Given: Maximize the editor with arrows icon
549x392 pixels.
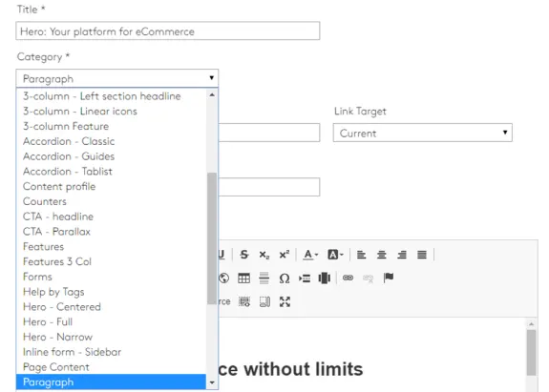Looking at the screenshot, I should (285, 301).
